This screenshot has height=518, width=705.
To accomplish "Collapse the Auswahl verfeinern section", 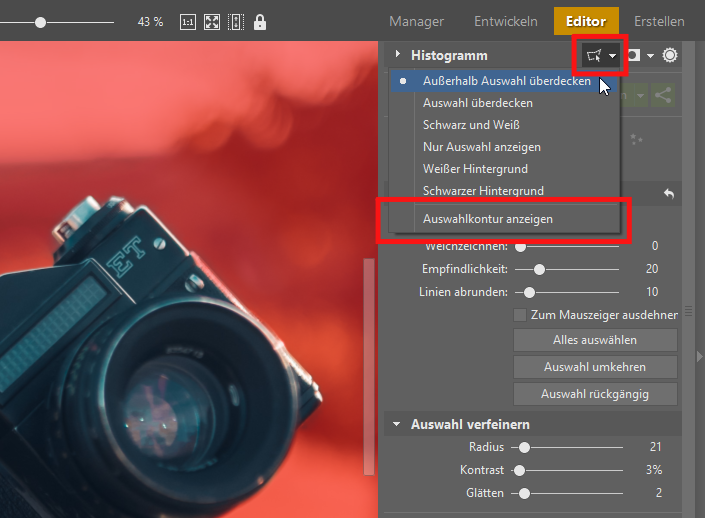I will pyautogui.click(x=397, y=425).
